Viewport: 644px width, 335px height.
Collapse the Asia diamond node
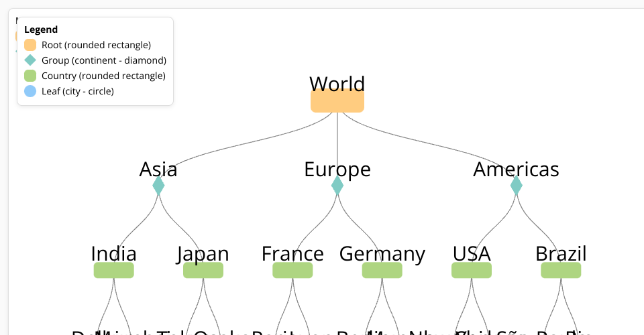tap(158, 185)
